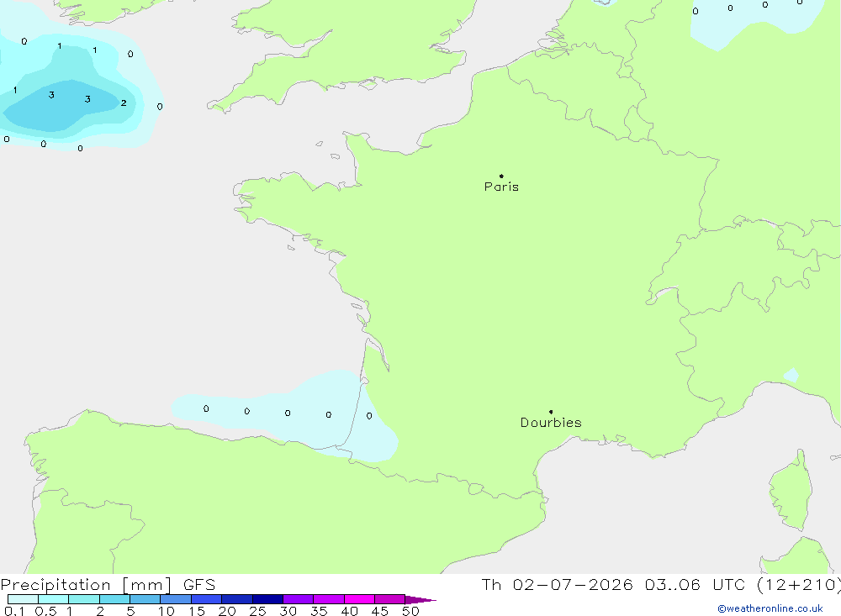841x616 pixels.
Task: Select the 20-25 mm dark navy swatch
Action: [237, 599]
